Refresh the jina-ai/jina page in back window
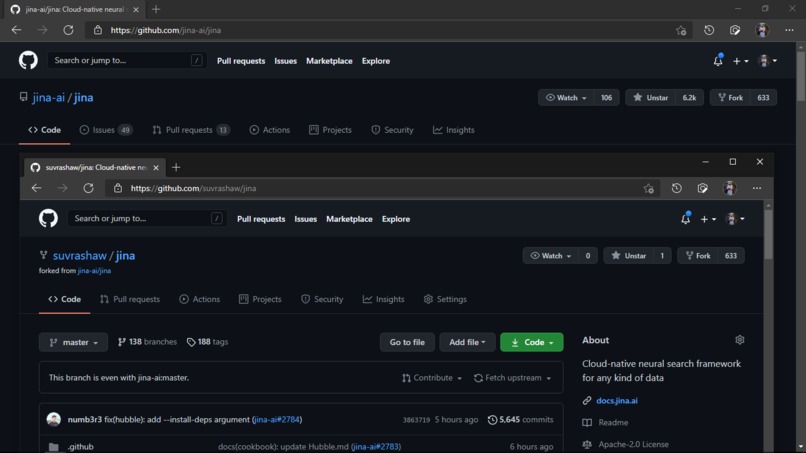Image resolution: width=806 pixels, height=453 pixels. (68, 30)
